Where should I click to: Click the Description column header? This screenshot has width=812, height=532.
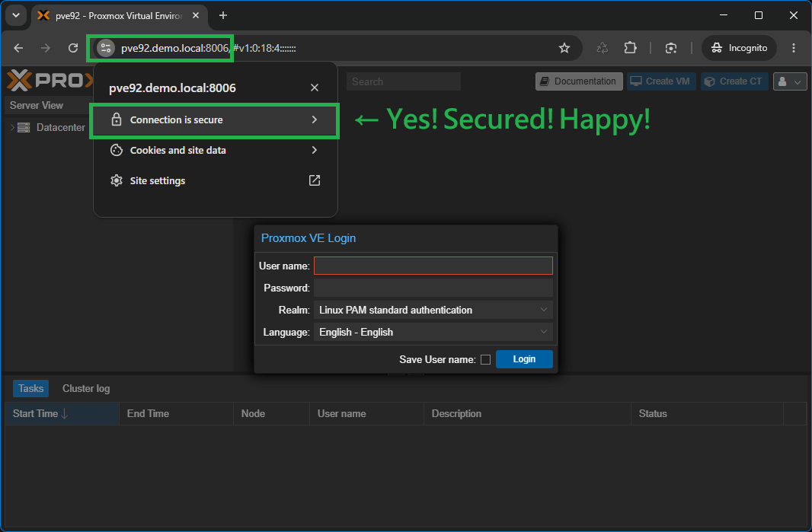point(527,413)
